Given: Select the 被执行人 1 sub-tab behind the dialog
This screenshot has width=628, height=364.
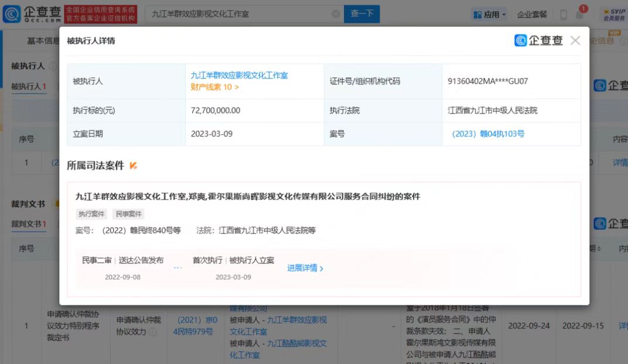Looking at the screenshot, I should tap(29, 87).
